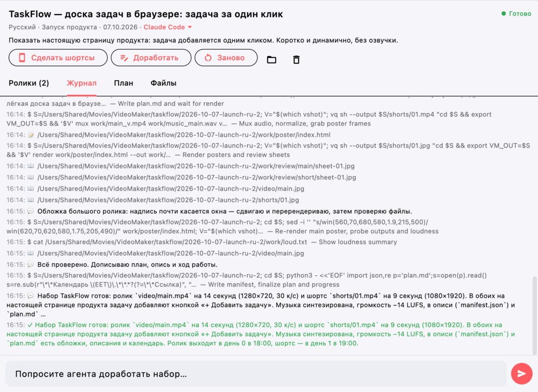The image size is (538, 392).
Task: Click the green 'Готово' status indicator
Action: [x=516, y=13]
